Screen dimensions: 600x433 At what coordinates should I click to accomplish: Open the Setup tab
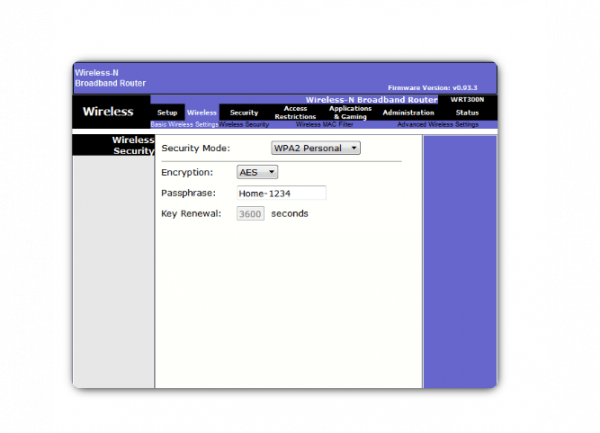167,113
